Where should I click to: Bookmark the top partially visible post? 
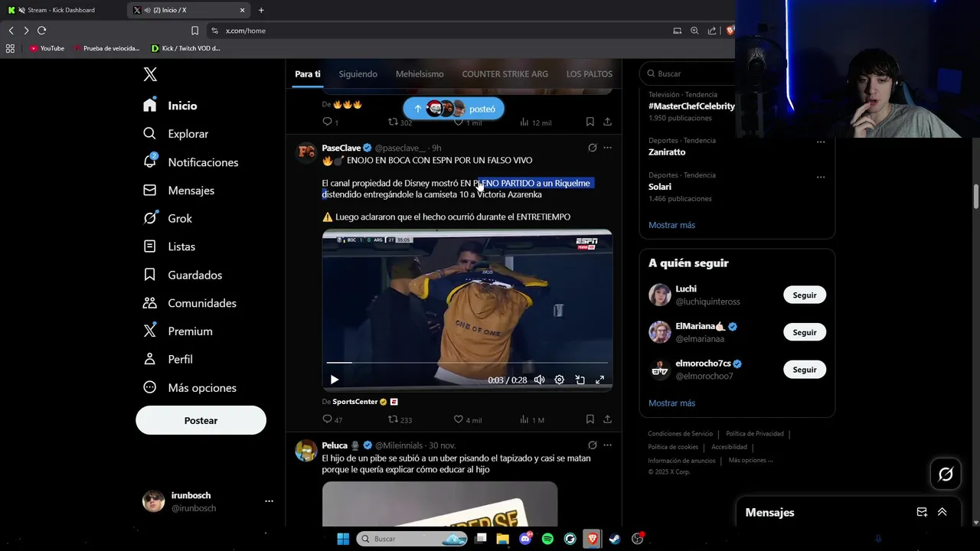[590, 122]
